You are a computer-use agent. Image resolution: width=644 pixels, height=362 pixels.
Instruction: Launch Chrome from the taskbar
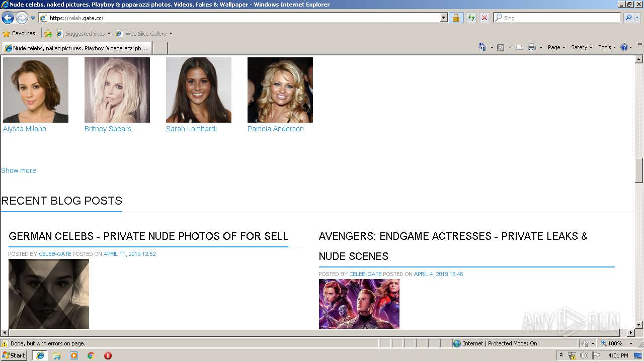point(91,355)
